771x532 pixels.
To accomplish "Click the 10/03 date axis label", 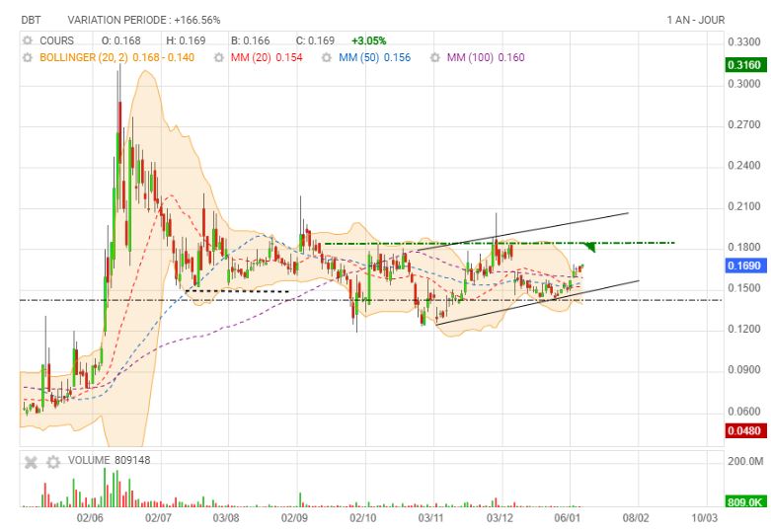I will pos(704,518).
